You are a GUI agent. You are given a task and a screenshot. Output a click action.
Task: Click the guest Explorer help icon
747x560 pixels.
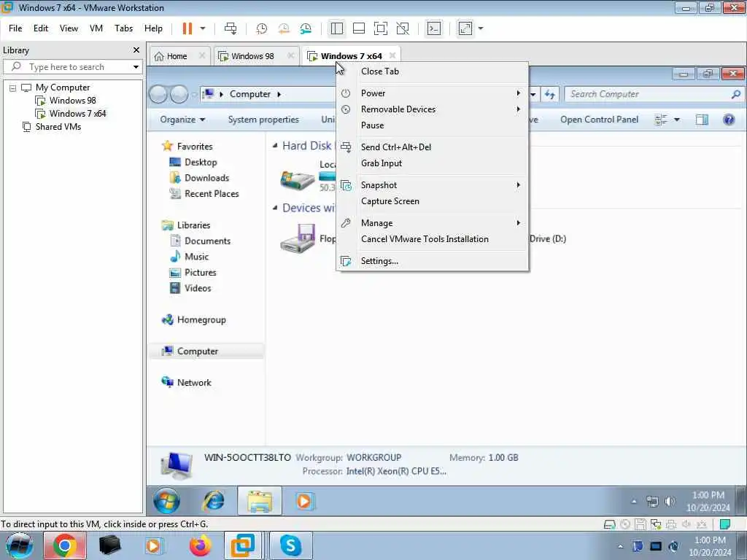[729, 120]
